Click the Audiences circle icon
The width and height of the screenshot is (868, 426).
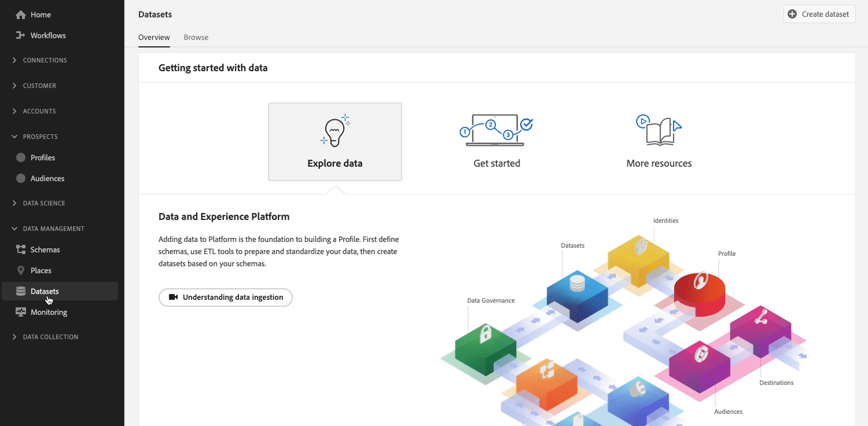coord(21,178)
